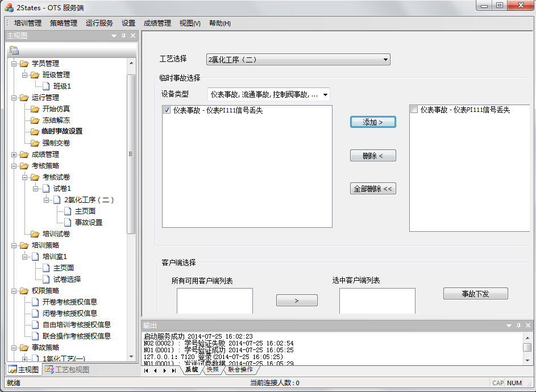This screenshot has width=536, height=392.
Task: Click the page icon beside 班级1
Action: click(46, 86)
